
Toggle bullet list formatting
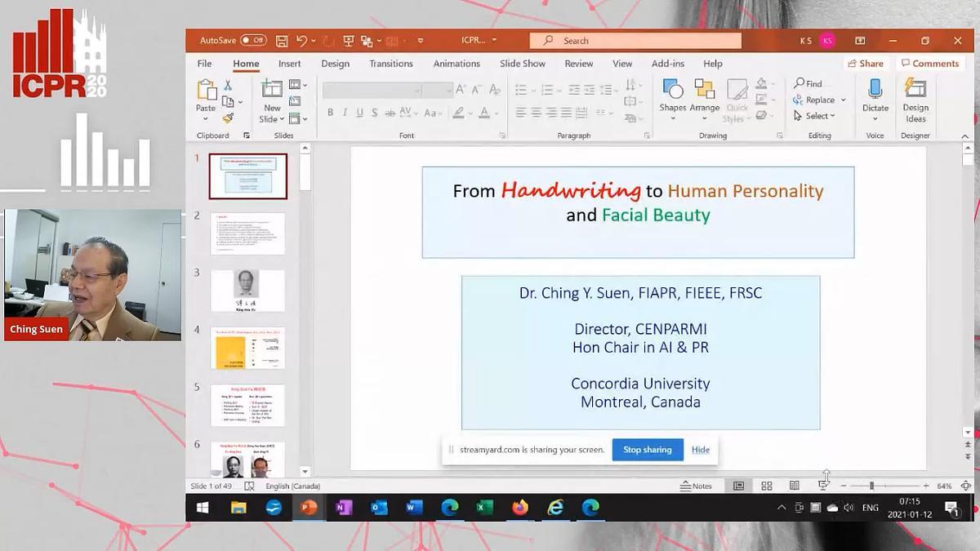tap(520, 90)
